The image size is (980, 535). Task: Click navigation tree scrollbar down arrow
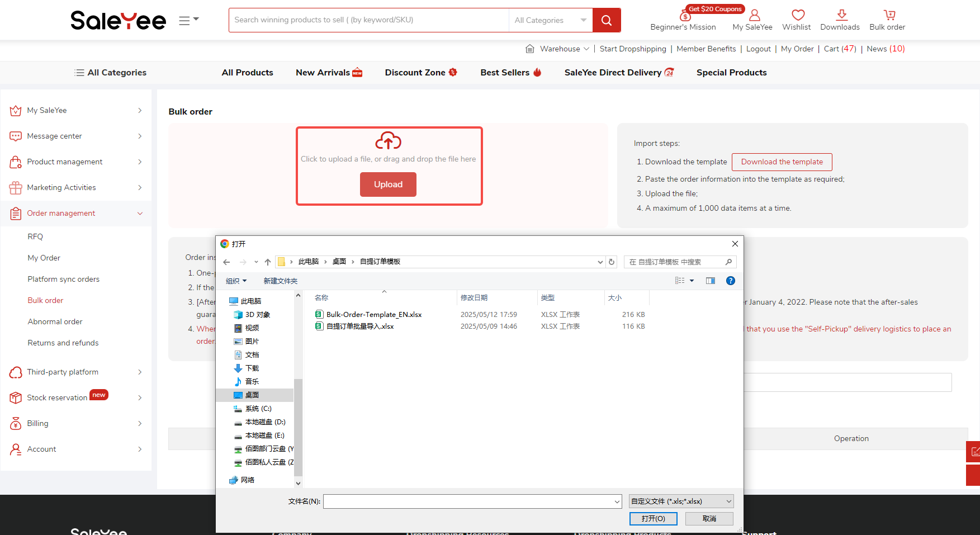point(298,483)
